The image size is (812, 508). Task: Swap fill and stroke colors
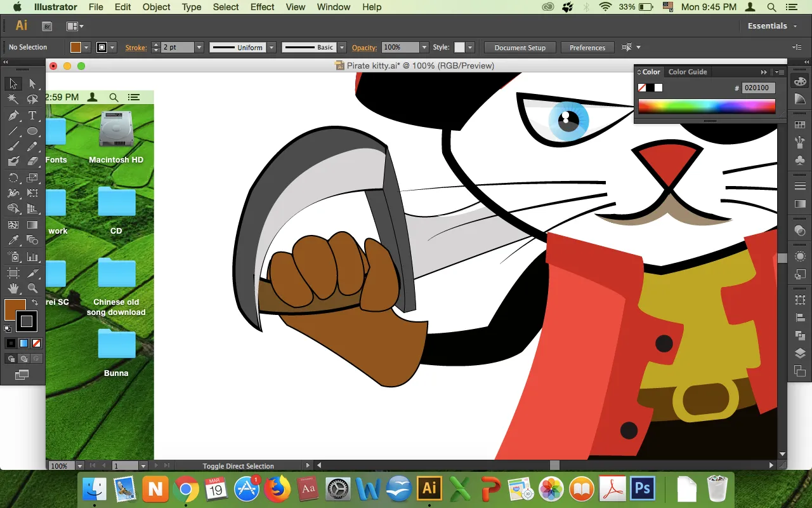[35, 303]
